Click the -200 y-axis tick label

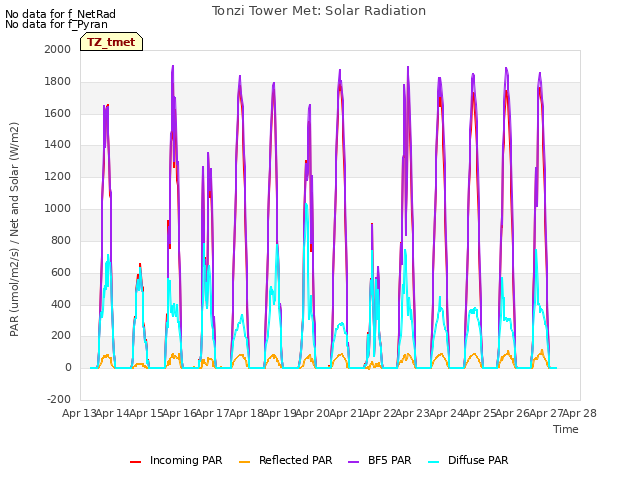[x=59, y=399]
